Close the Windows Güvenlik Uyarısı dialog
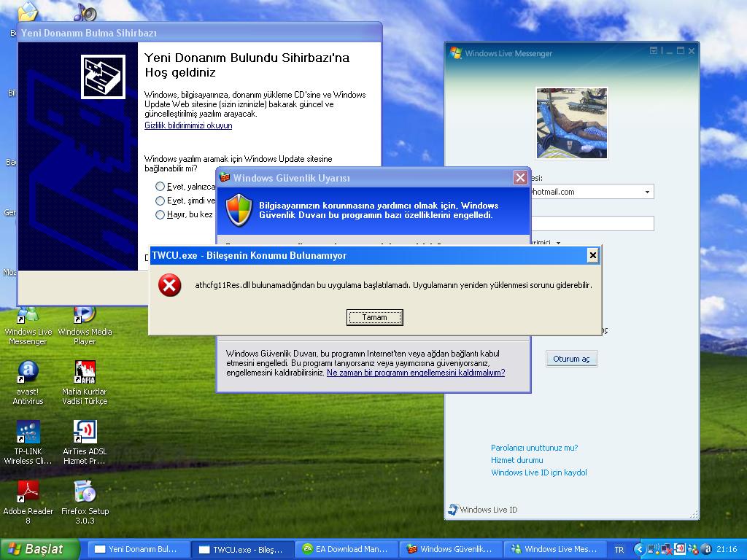The height and width of the screenshot is (560, 747). (520, 178)
